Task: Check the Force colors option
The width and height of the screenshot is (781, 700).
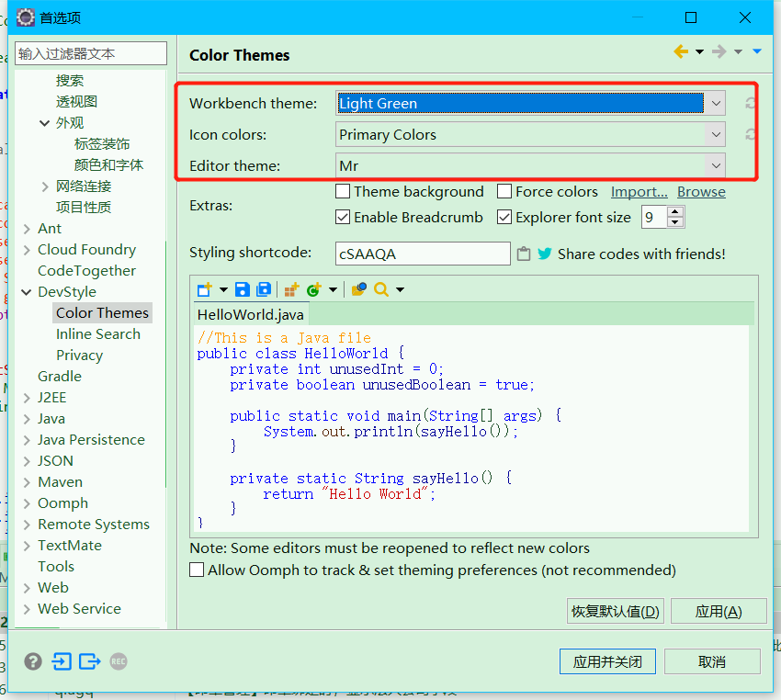Action: (504, 192)
